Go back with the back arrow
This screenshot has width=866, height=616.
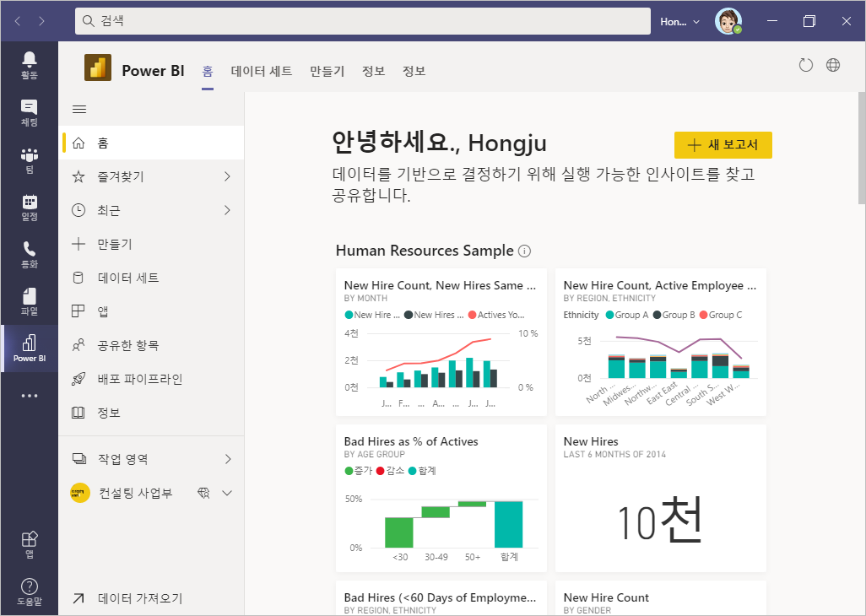click(x=18, y=21)
